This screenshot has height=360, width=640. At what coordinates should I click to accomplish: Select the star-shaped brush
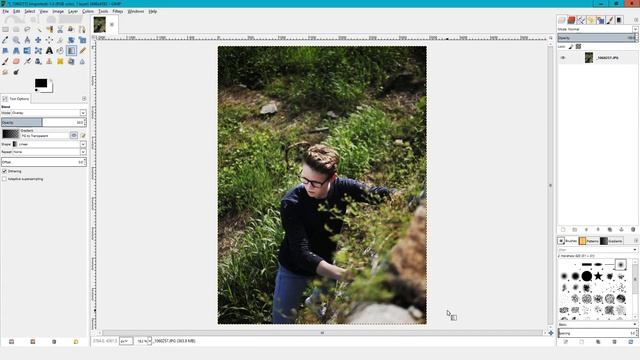pos(598,276)
